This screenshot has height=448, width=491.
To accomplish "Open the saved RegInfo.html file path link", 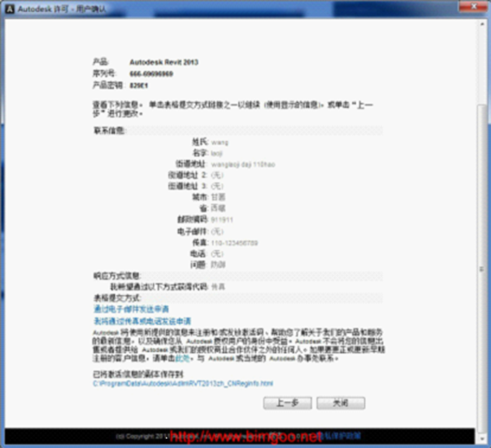I will pyautogui.click(x=183, y=384).
